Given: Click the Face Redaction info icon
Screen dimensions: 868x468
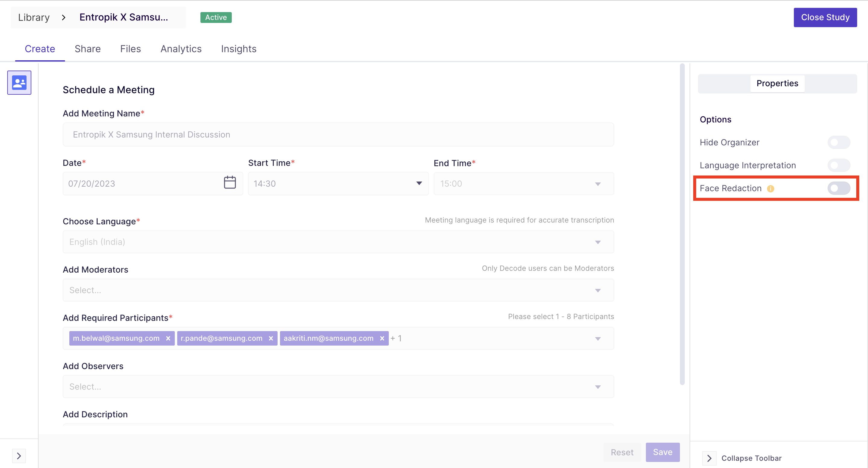Looking at the screenshot, I should point(770,189).
